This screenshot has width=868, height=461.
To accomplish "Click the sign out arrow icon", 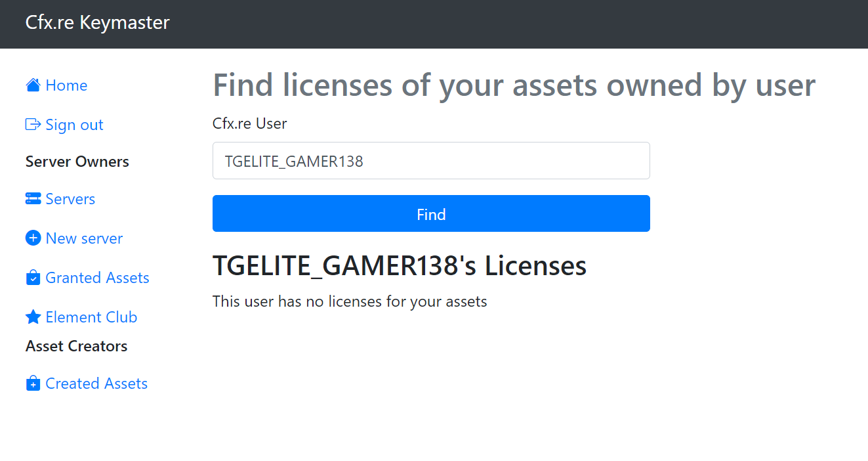I will [x=33, y=125].
